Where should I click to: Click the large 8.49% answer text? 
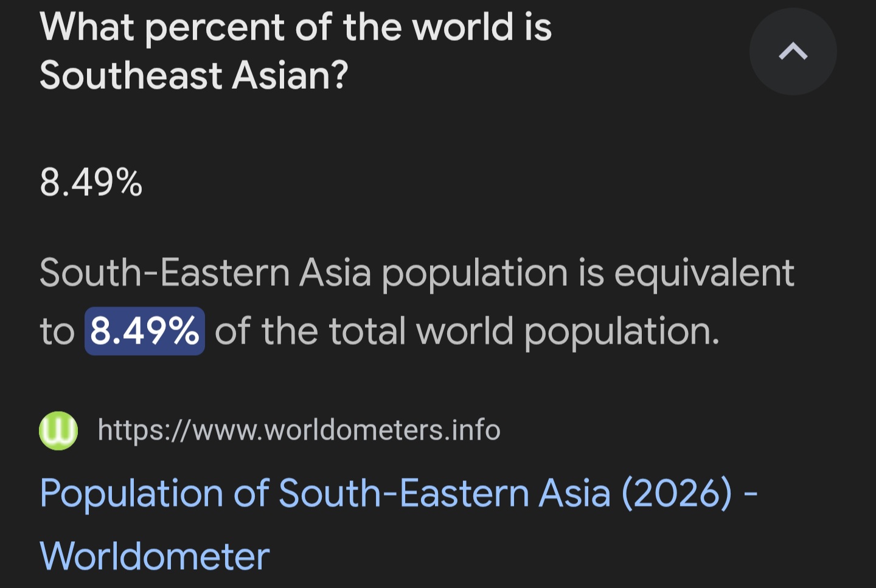click(x=91, y=182)
